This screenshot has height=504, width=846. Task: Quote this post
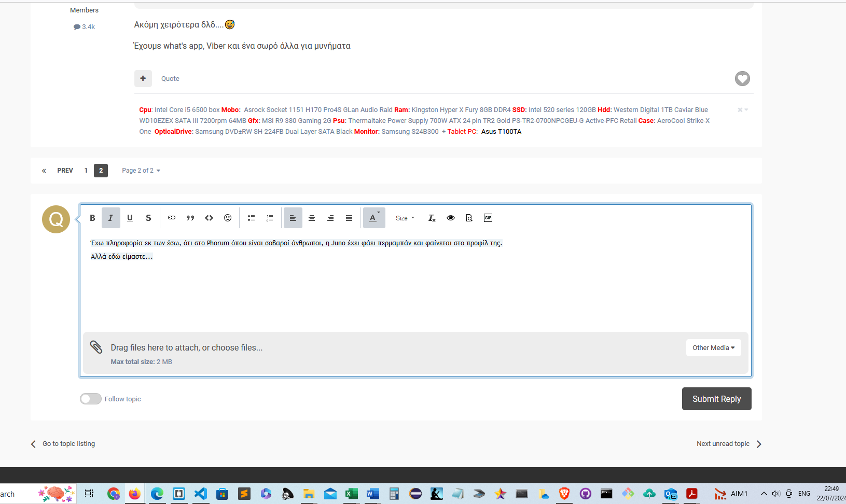pos(170,79)
